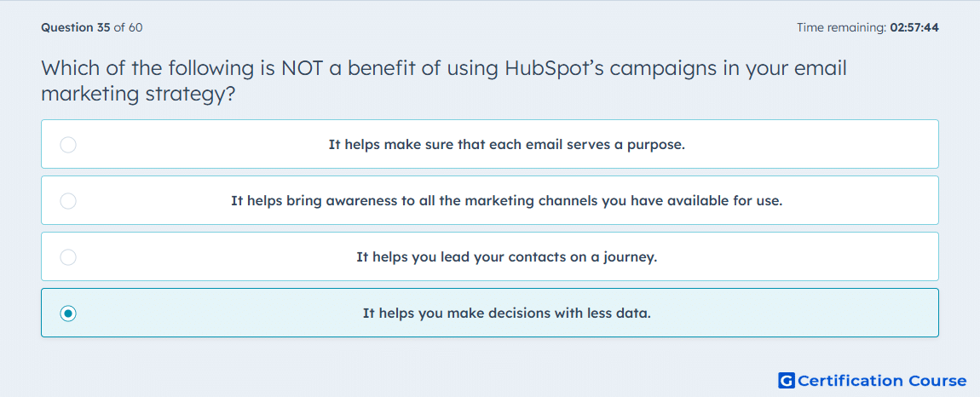Click the 'of 60' question total text
The image size is (980, 397).
tap(128, 27)
